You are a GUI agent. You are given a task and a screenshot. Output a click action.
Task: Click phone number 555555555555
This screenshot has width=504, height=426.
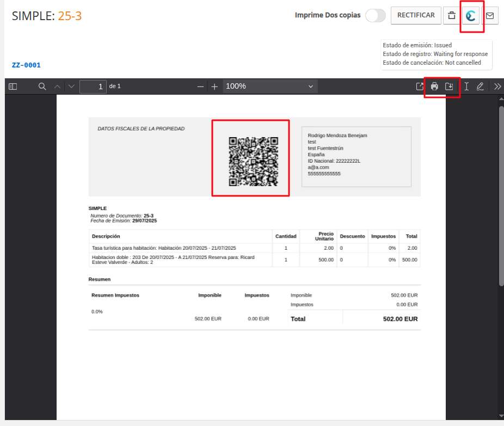(x=324, y=174)
